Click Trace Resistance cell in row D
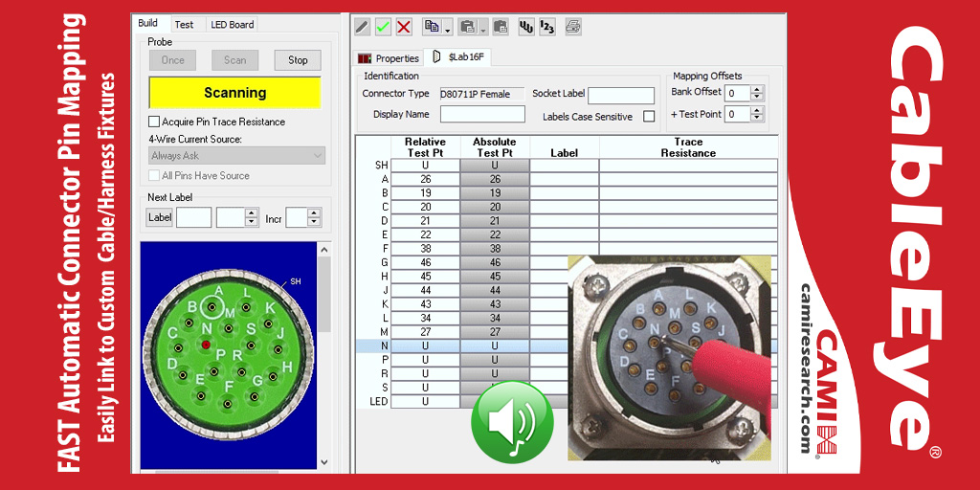 (x=688, y=221)
